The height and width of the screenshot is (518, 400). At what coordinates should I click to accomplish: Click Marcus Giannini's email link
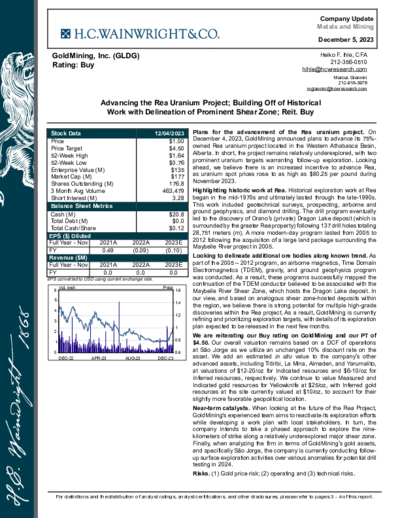tap(337, 89)
